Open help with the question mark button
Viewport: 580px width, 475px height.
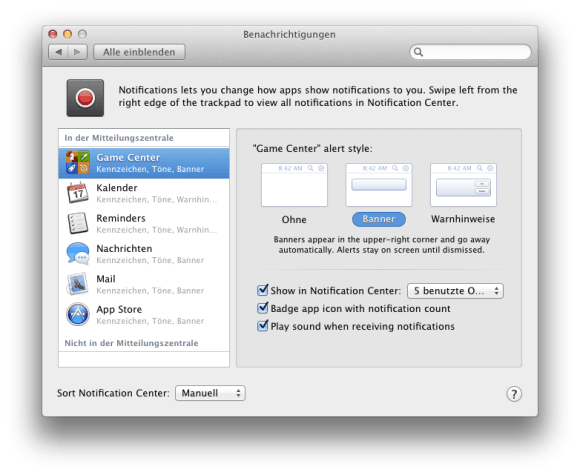coord(514,394)
